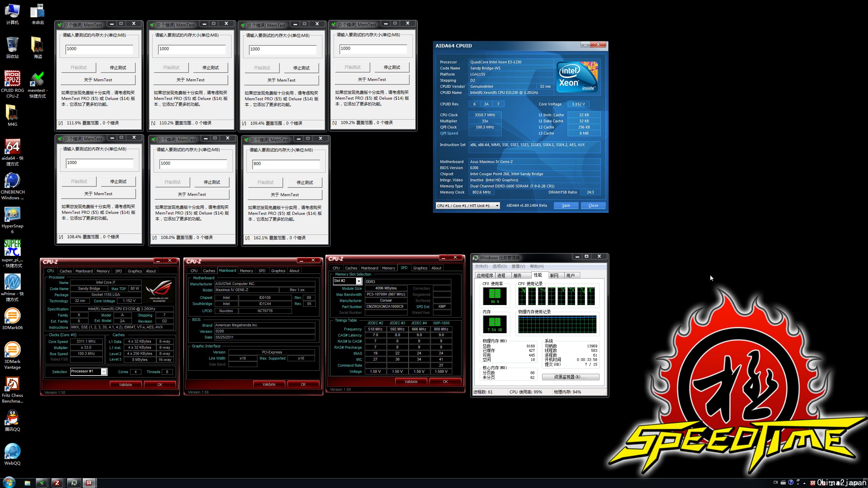868x488 pixels.
Task: Launch the super_pi shortcut icon
Action: (x=13, y=253)
